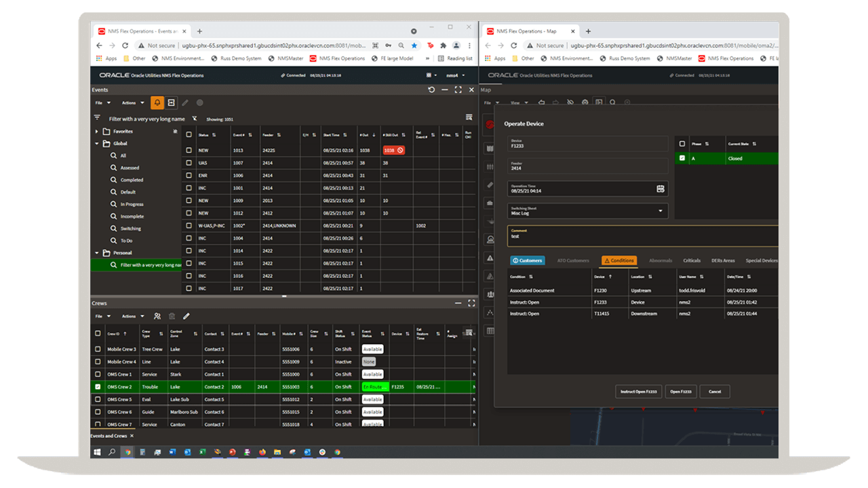Click the calendar icon in Operation Time field

pos(661,188)
